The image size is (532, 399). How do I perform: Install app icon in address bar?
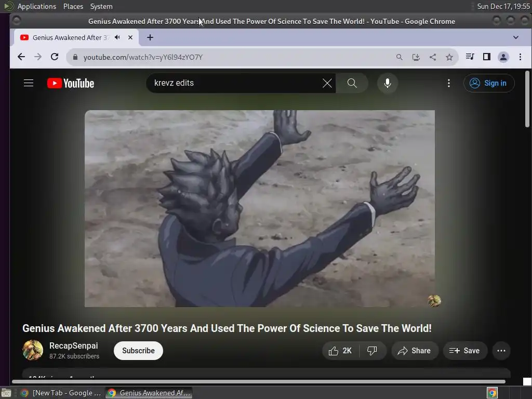416,57
